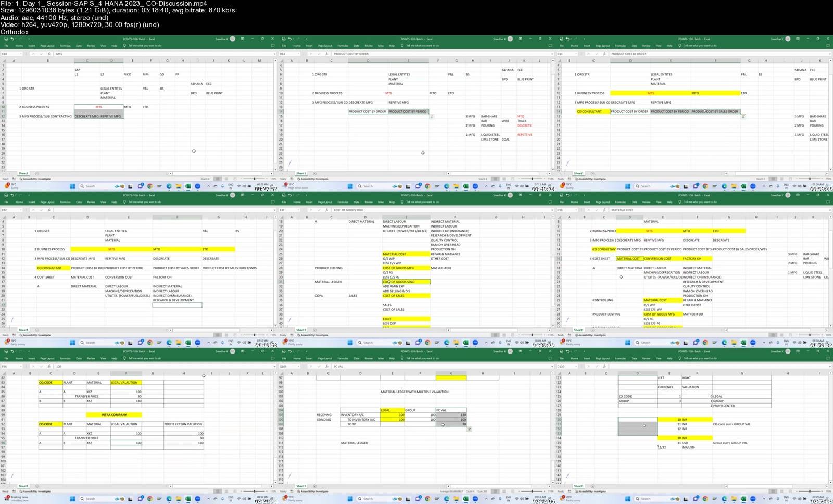Select BLUE PRINT cell in 00:27:52 frame
The height and width of the screenshot is (504, 833).
[214, 93]
